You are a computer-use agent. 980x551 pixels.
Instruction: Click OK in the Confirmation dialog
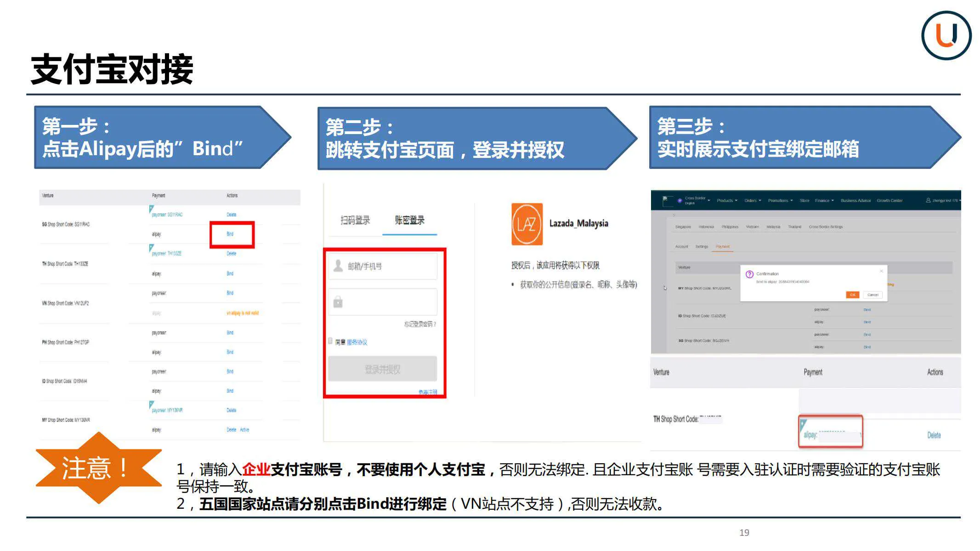click(x=852, y=295)
